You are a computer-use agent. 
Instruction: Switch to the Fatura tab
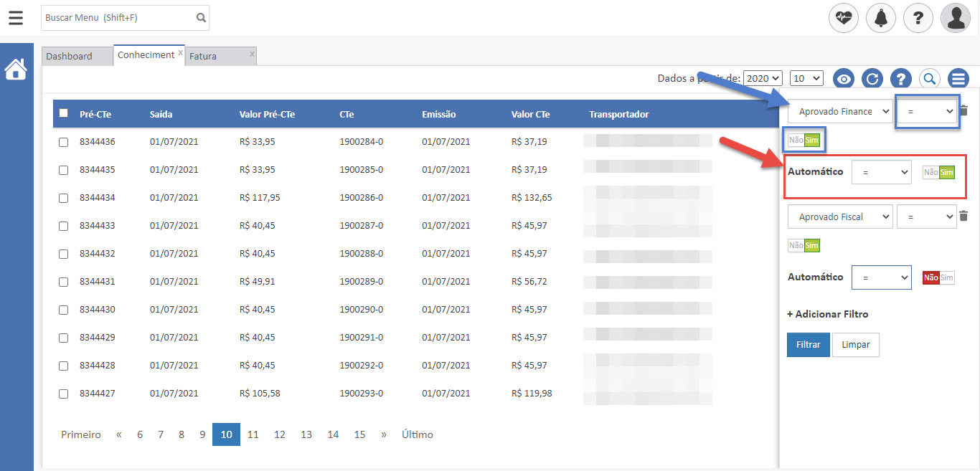click(x=203, y=56)
